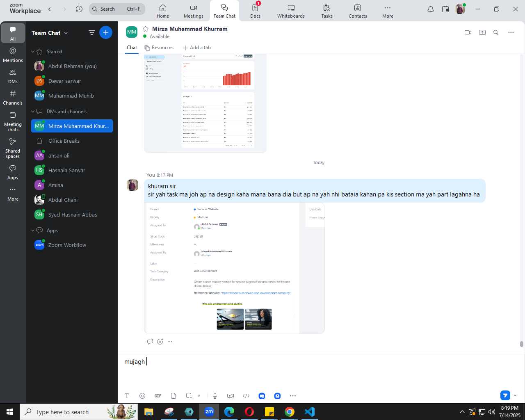Go back with the left arrow
The width and height of the screenshot is (525, 420).
pos(50,9)
